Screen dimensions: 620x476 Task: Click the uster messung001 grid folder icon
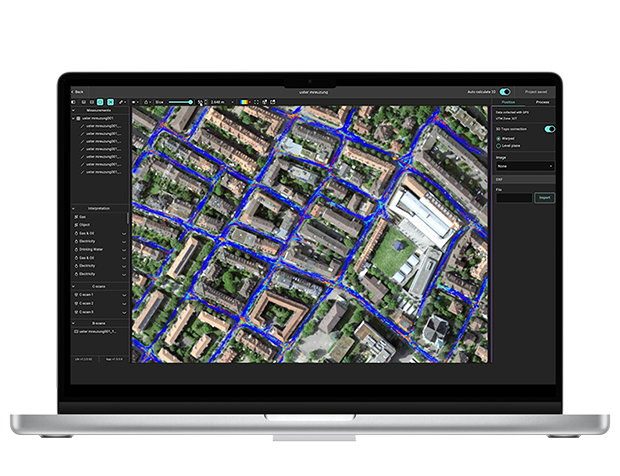coord(79,118)
